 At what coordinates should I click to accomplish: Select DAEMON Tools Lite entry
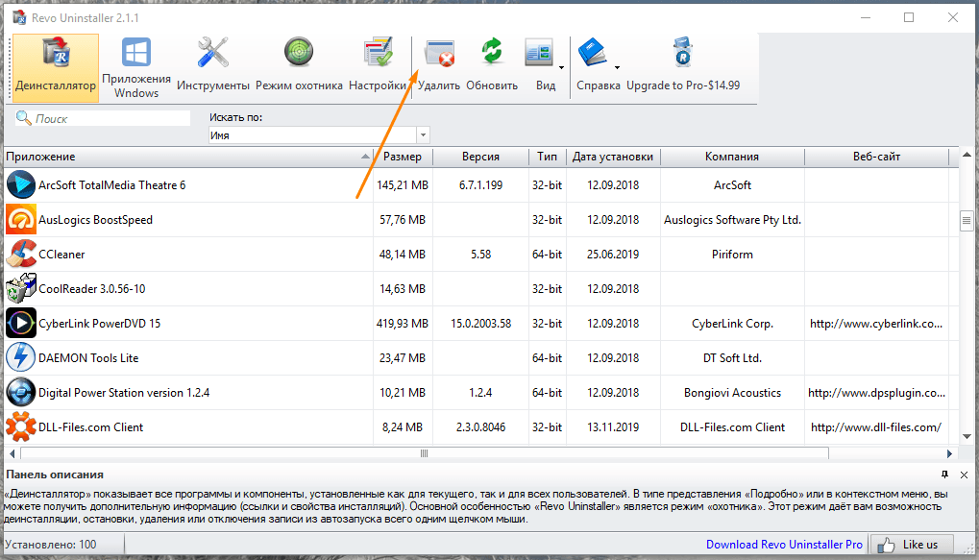tap(88, 358)
